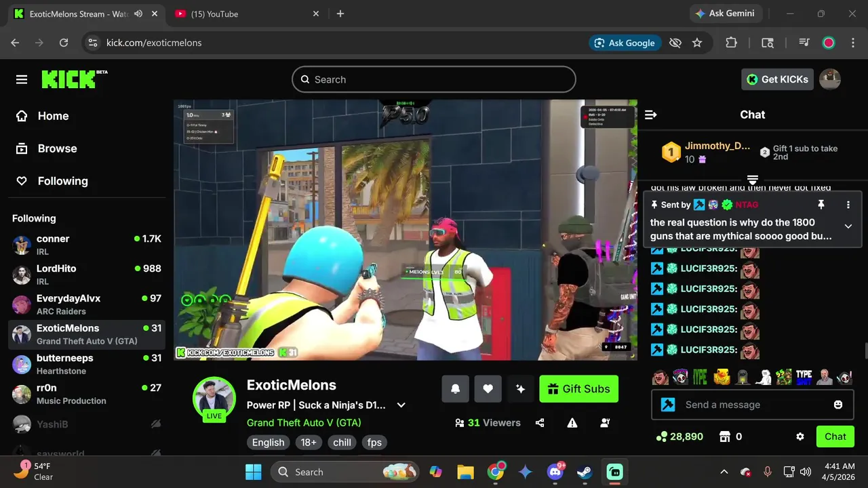The height and width of the screenshot is (488, 868).
Task: Click the Discord icon in taskbar
Action: click(555, 472)
